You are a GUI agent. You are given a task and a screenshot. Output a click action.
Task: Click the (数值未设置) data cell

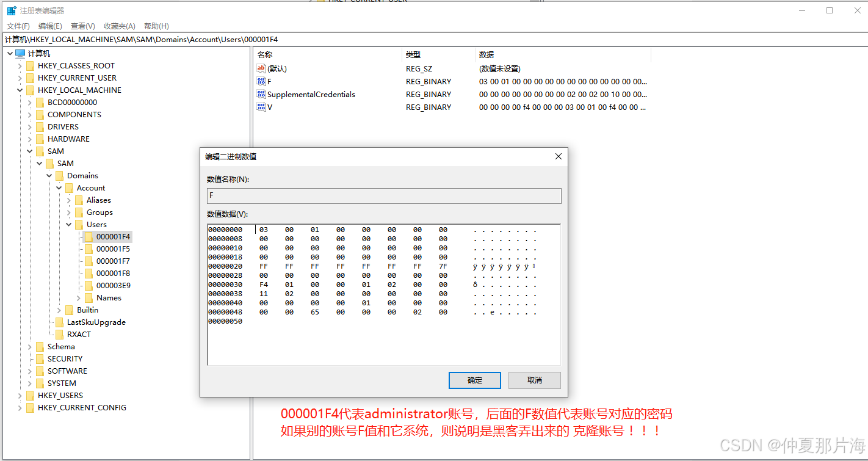[500, 68]
